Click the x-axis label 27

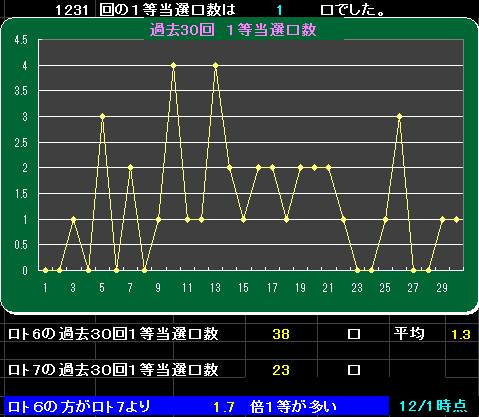tap(413, 287)
